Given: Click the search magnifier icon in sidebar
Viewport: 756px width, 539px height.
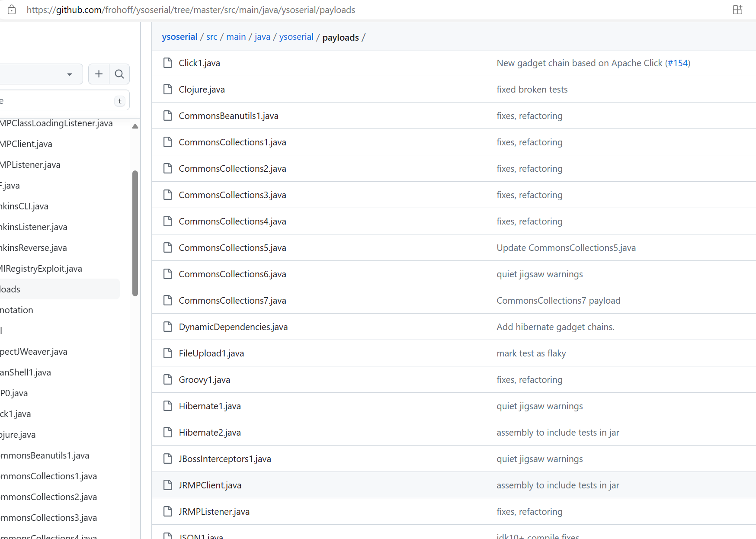Looking at the screenshot, I should pyautogui.click(x=119, y=74).
